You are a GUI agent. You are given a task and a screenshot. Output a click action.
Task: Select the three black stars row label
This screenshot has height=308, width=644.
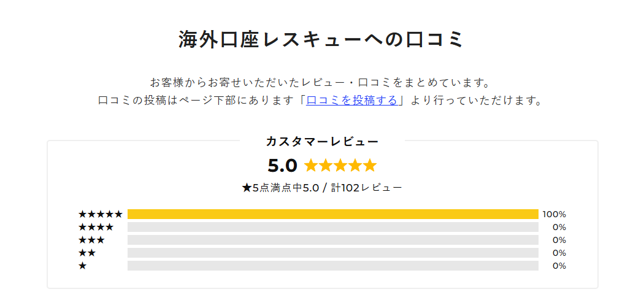tap(91, 240)
